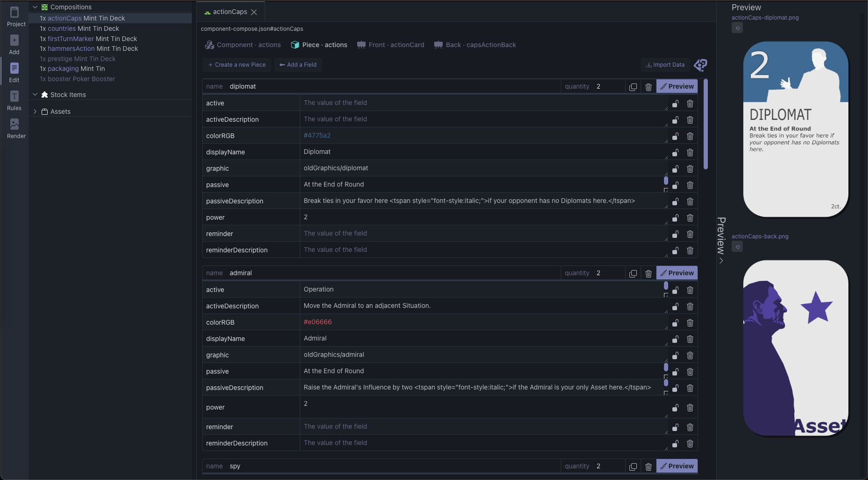Delete diplomat's active field
Image resolution: width=868 pixels, height=480 pixels.
pyautogui.click(x=690, y=103)
